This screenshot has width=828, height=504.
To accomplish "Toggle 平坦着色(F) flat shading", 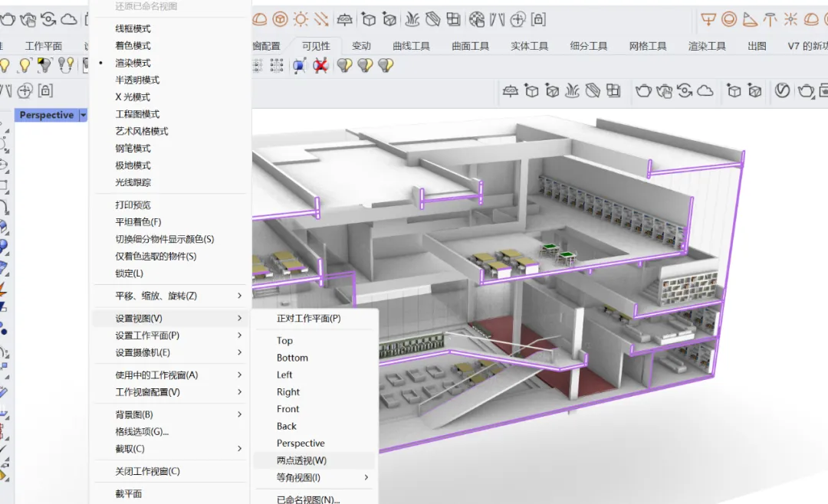I will (x=138, y=222).
